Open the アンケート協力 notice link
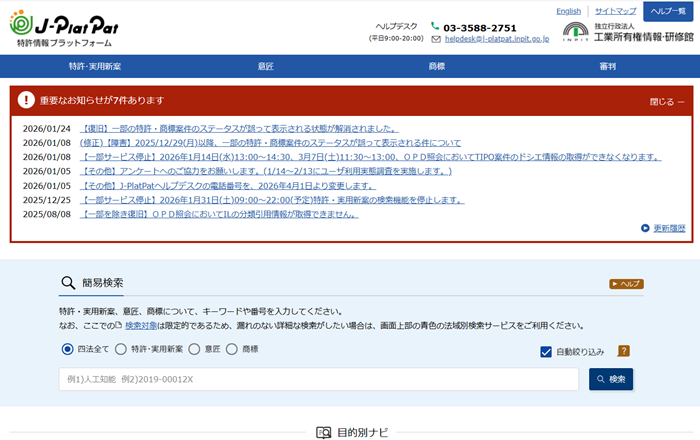Screen dimensions: 700x440 266,171
